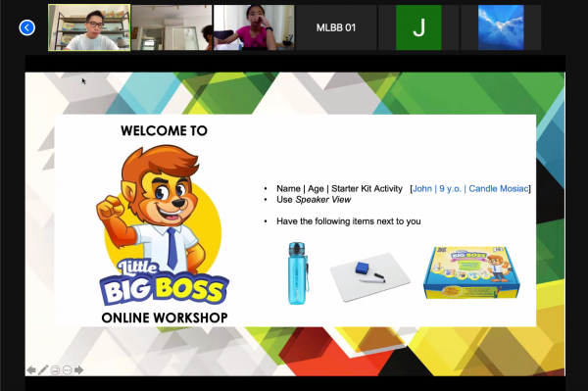Viewport: 588px width, 391px height.
Task: Click the WELCOME TO heading
Action: 164,130
